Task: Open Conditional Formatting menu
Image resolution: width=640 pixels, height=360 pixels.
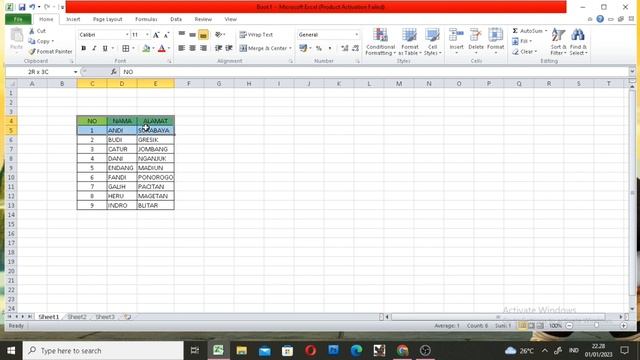Action: [380, 42]
